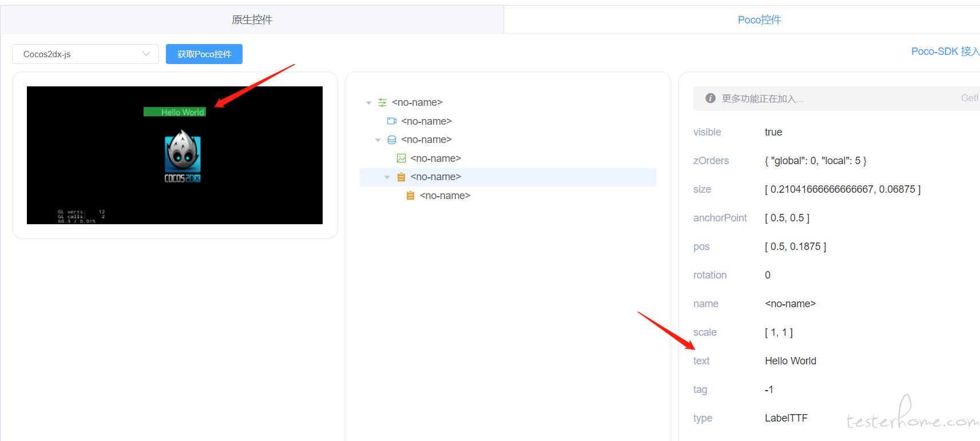Open the Cocos2dx-js engine dropdown
The width and height of the screenshot is (980, 441).
(x=85, y=54)
